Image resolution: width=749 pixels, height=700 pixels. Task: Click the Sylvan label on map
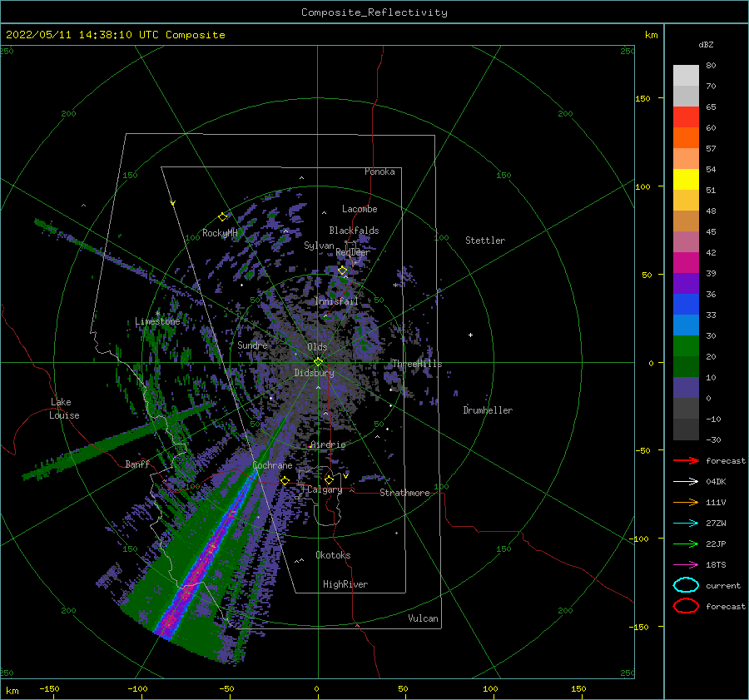[x=319, y=246]
